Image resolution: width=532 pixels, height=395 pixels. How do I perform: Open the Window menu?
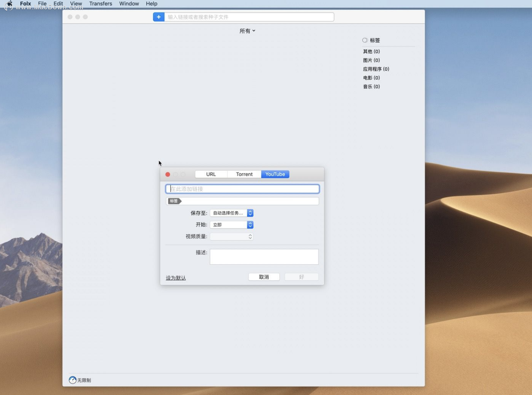coord(129,4)
